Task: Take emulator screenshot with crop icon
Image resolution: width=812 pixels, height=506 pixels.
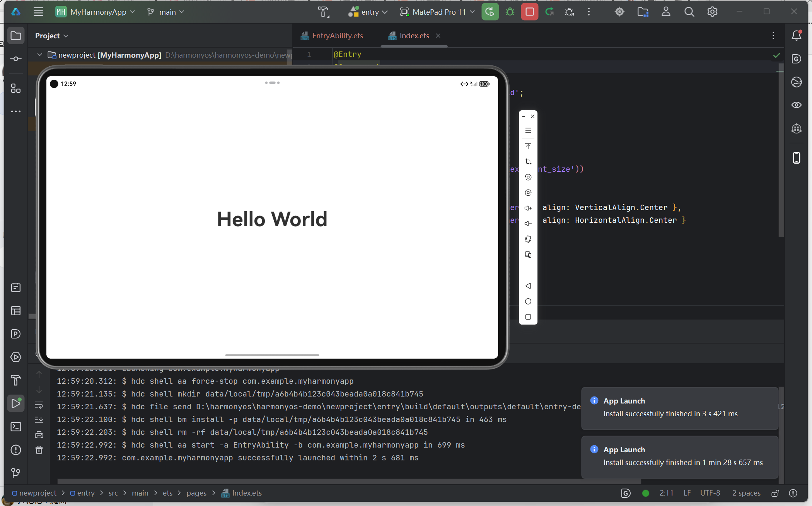Action: [x=528, y=162]
